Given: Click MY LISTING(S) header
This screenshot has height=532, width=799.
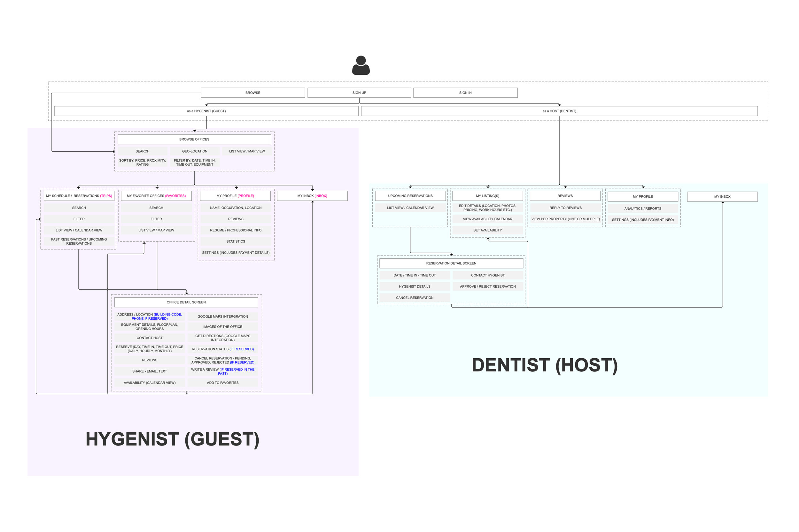Looking at the screenshot, I should click(488, 196).
